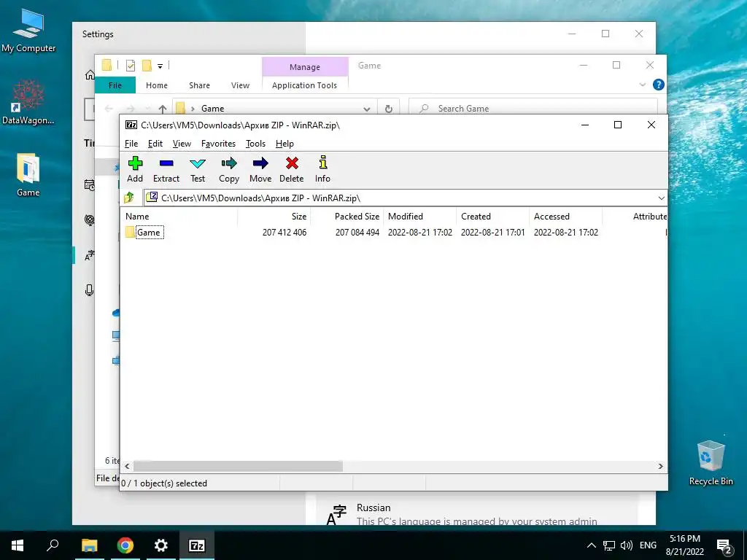The width and height of the screenshot is (747, 560).
Task: Open the Recycle Bin icon
Action: tap(711, 463)
